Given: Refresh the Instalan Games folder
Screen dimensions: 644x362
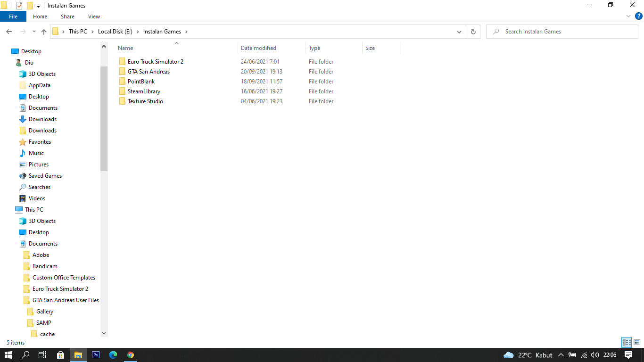Looking at the screenshot, I should coord(473,32).
